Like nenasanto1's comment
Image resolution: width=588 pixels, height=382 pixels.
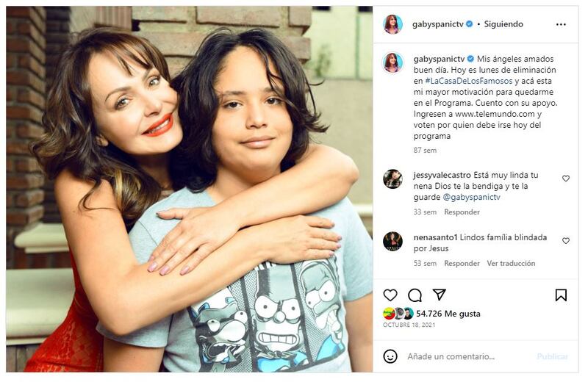pos(566,241)
